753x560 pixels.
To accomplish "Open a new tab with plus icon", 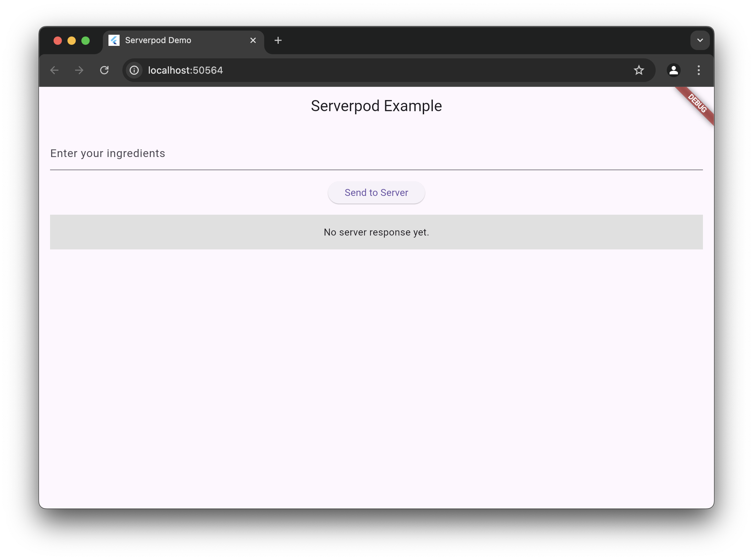I will (x=278, y=40).
